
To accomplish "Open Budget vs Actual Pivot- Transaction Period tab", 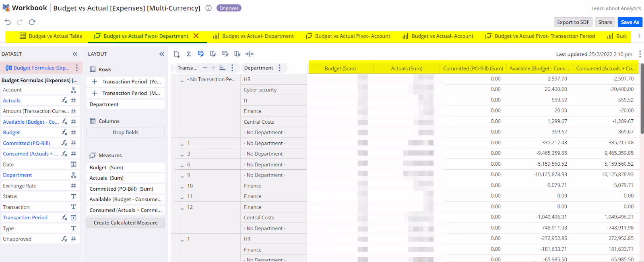I will point(540,36).
